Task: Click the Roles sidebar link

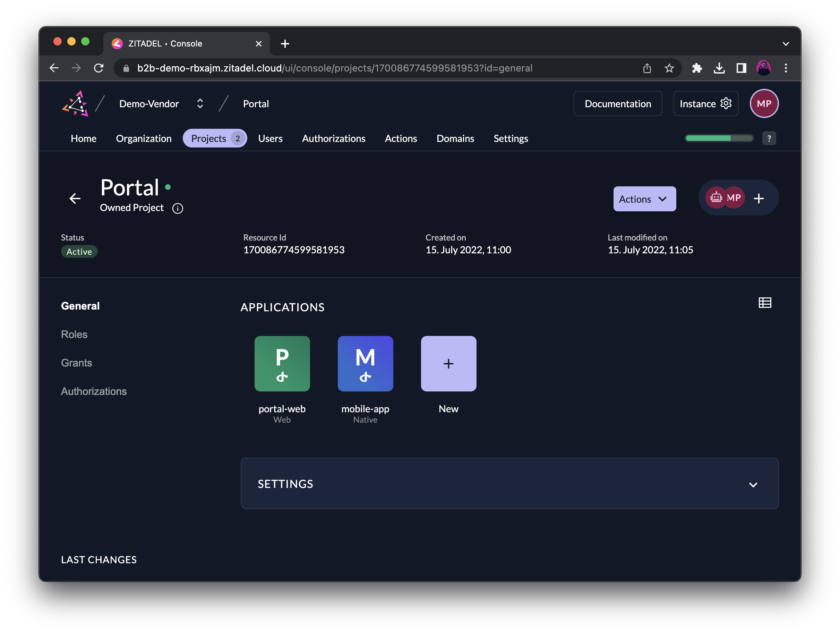Action: (75, 334)
